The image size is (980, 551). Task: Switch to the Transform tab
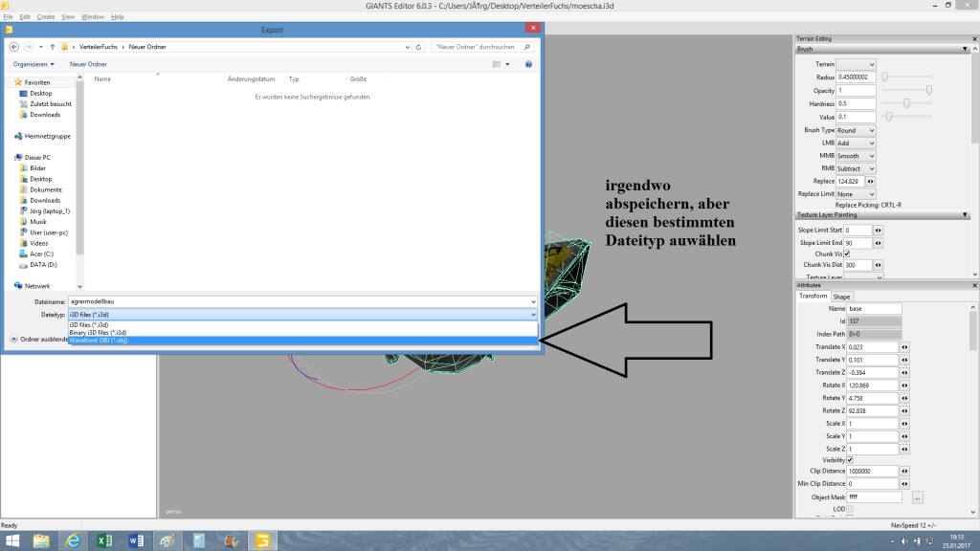click(813, 297)
